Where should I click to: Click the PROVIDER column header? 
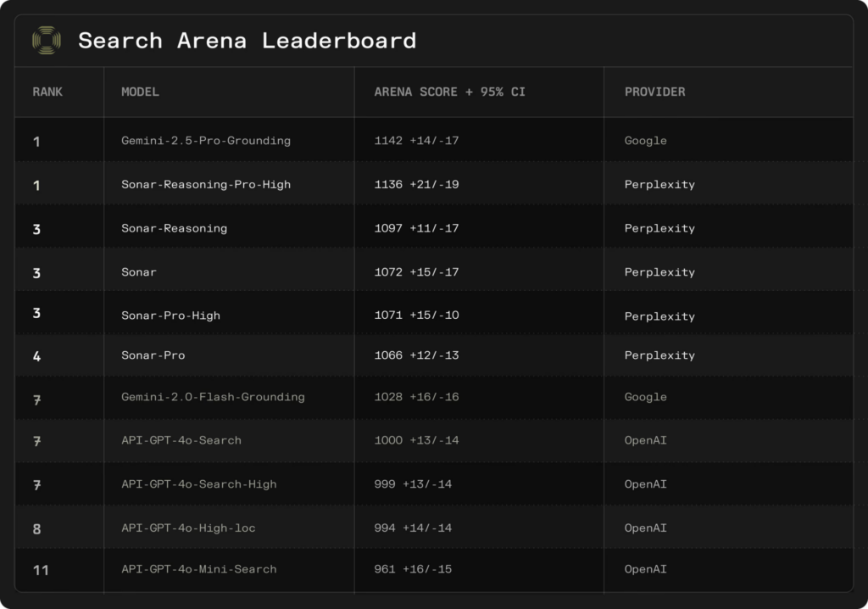pos(654,92)
